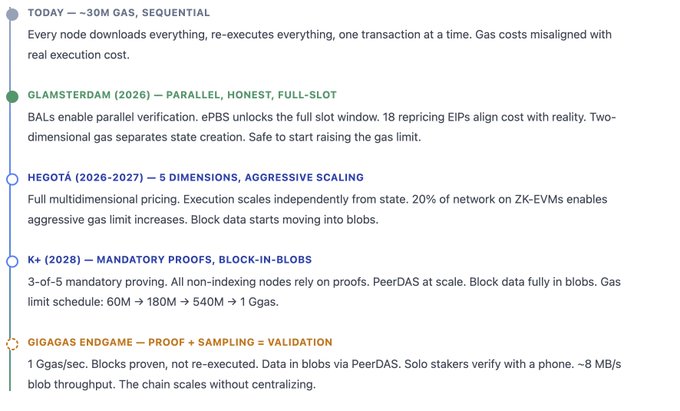Click the blue hollow K+ timeline circle
Image resolution: width=680 pixels, height=411 pixels.
[x=12, y=261]
